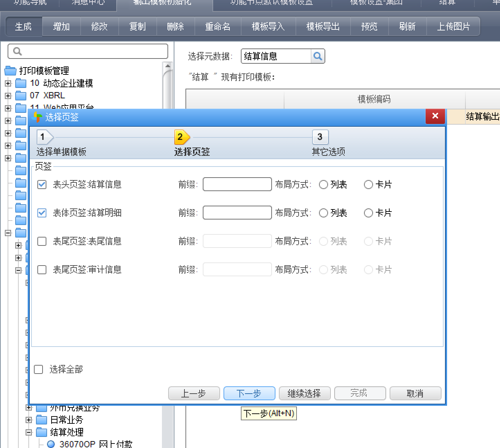
Task: Enable the 选择全部 checkbox
Action: pyautogui.click(x=38, y=369)
